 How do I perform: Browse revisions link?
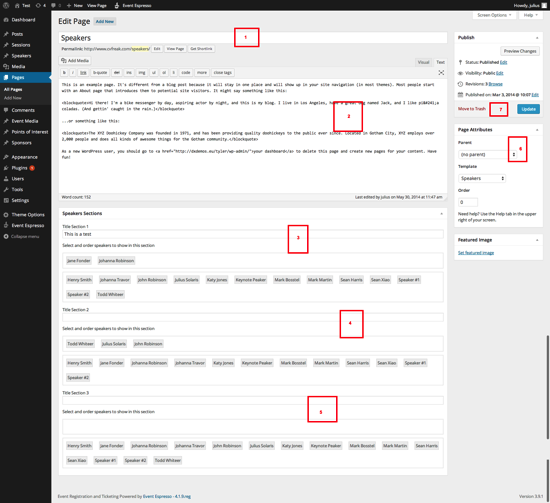click(495, 84)
